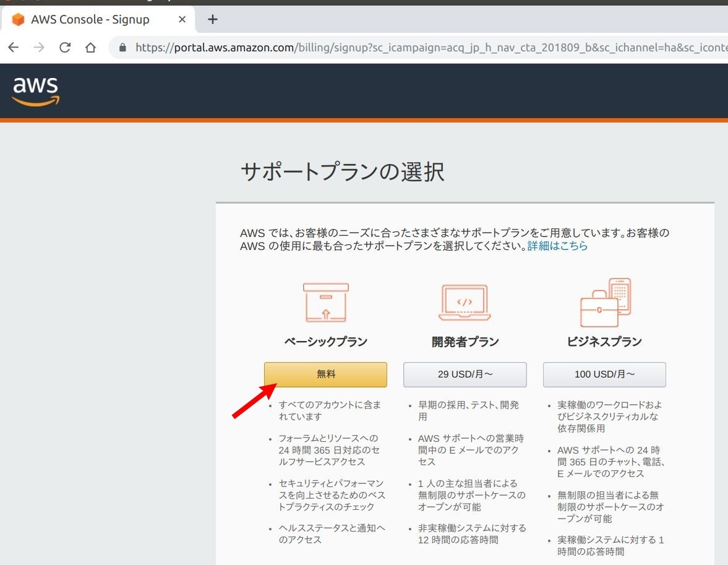Choose the 29 USD/月 developer plan button
728x565 pixels.
465,374
